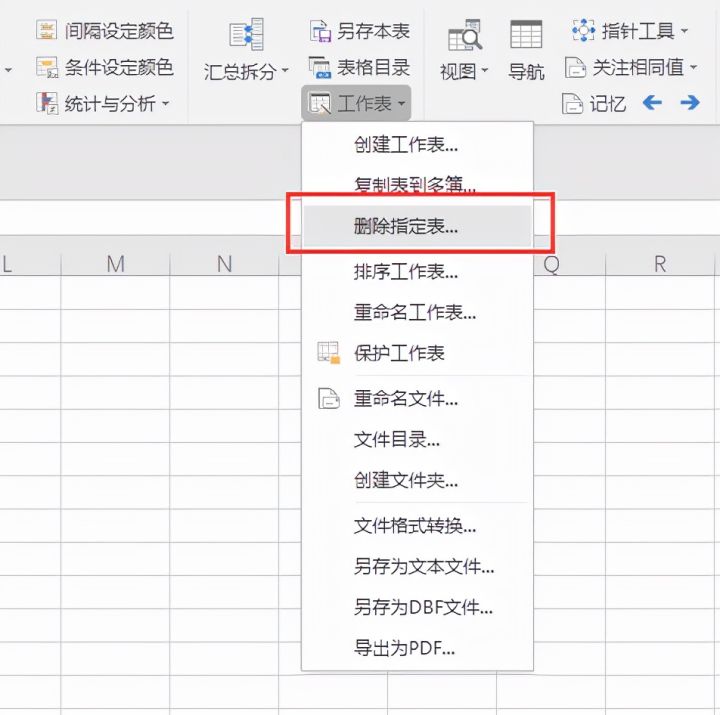720x715 pixels.
Task: Click the 指针工具 icon
Action: pyautogui.click(x=584, y=30)
